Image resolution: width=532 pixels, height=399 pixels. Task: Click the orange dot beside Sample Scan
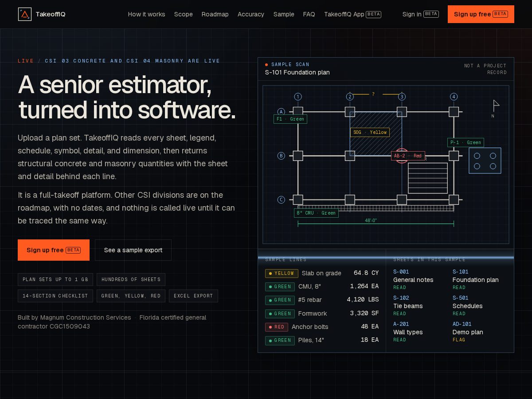pyautogui.click(x=266, y=65)
